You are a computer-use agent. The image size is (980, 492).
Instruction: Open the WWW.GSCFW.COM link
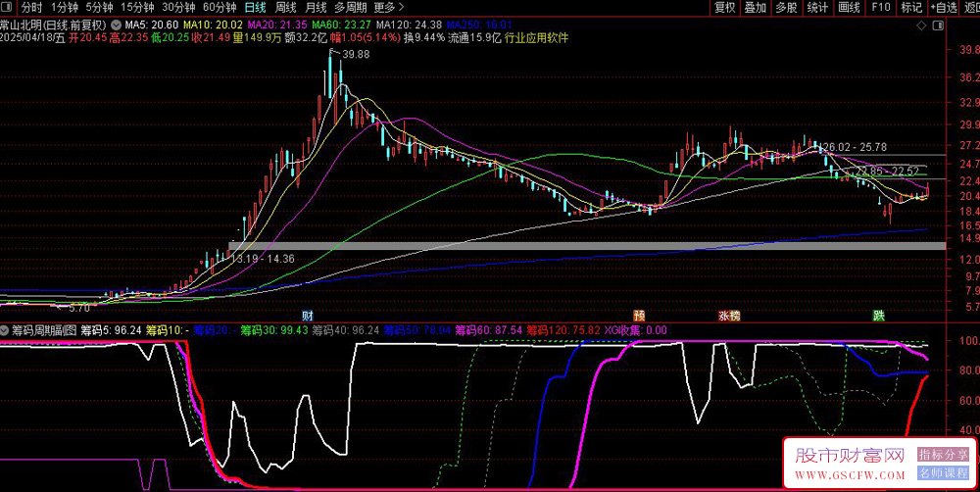click(x=850, y=474)
